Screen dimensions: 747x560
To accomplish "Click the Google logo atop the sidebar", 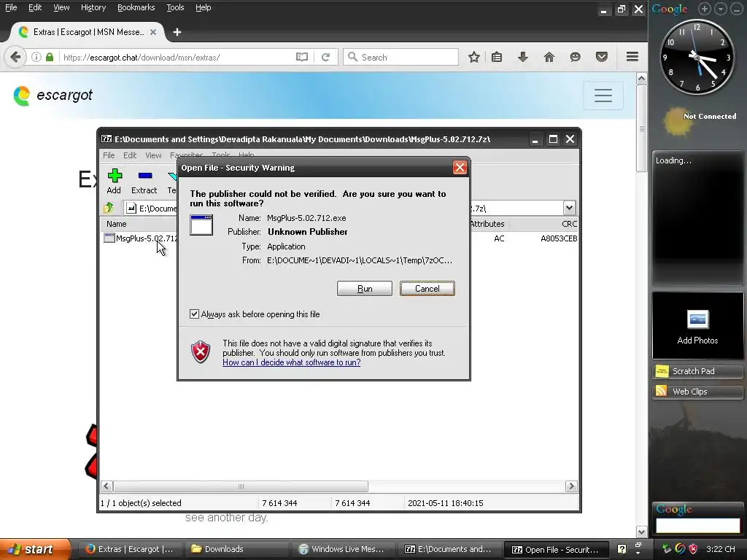I will point(670,9).
